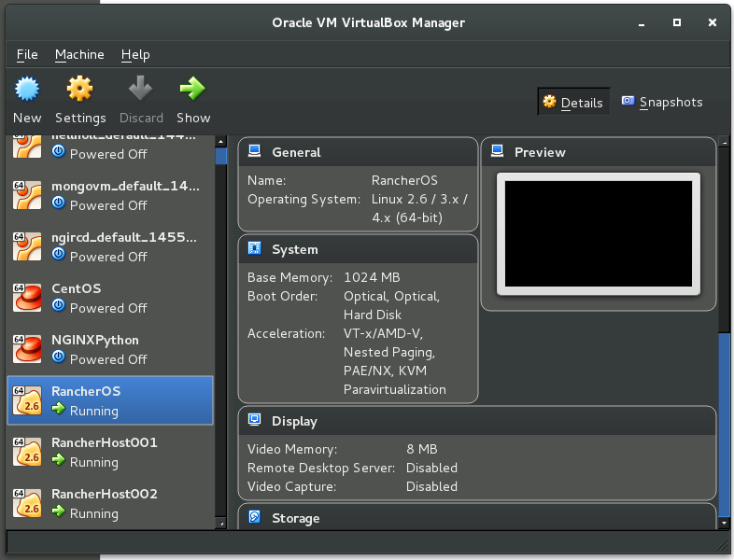Select NGINXPython name in VM list
Image resolution: width=734 pixels, height=560 pixels.
[x=95, y=340]
